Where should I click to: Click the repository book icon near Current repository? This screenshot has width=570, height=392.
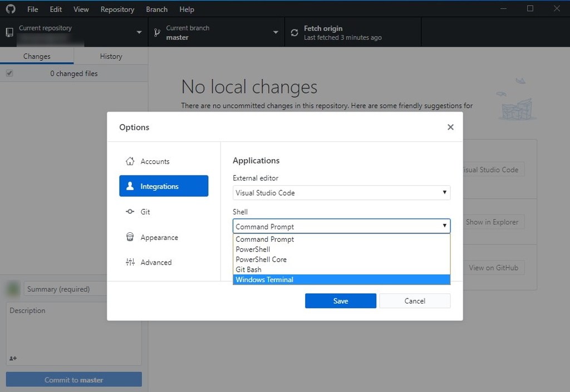pyautogui.click(x=9, y=32)
